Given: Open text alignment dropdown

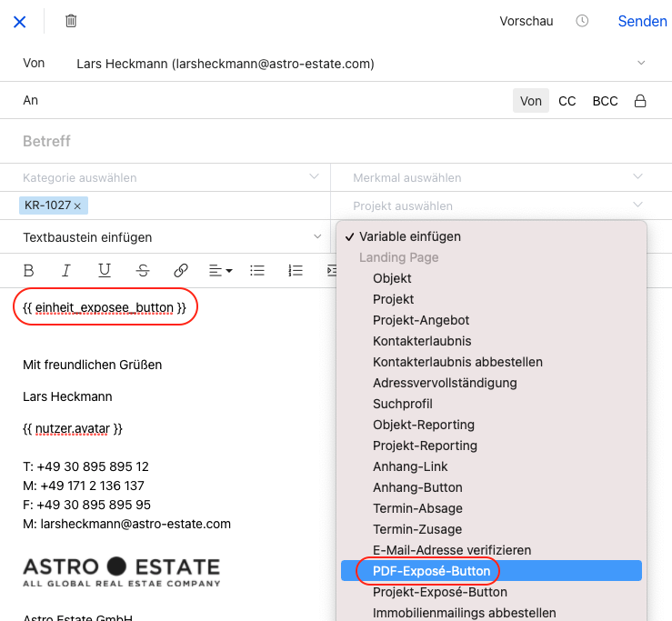Looking at the screenshot, I should pos(219,270).
